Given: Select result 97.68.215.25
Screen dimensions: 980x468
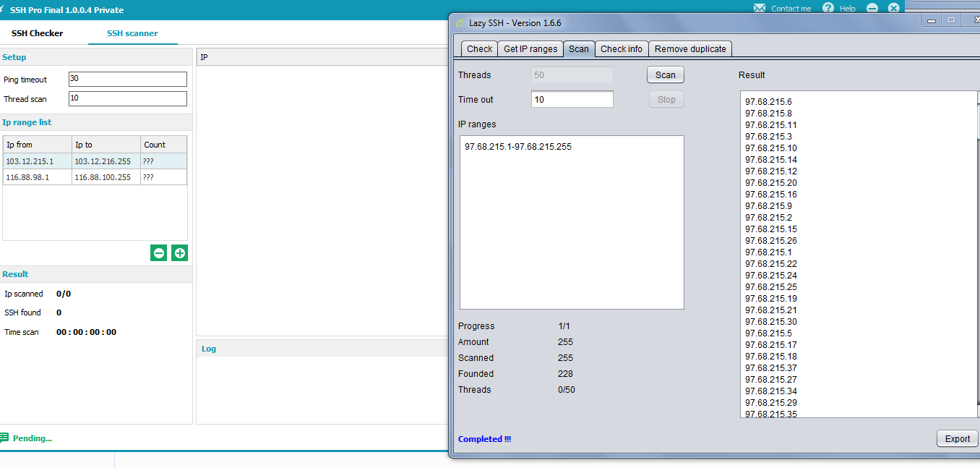Looking at the screenshot, I should (771, 287).
